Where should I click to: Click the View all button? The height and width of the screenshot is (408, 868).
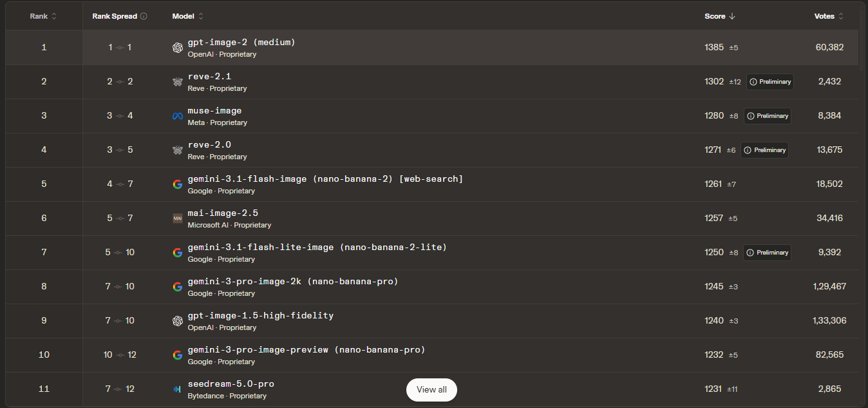[431, 389]
